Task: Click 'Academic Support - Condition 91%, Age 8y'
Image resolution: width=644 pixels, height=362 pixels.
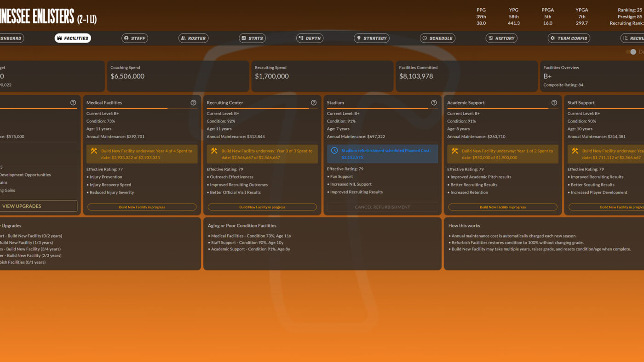Action: click(x=250, y=249)
